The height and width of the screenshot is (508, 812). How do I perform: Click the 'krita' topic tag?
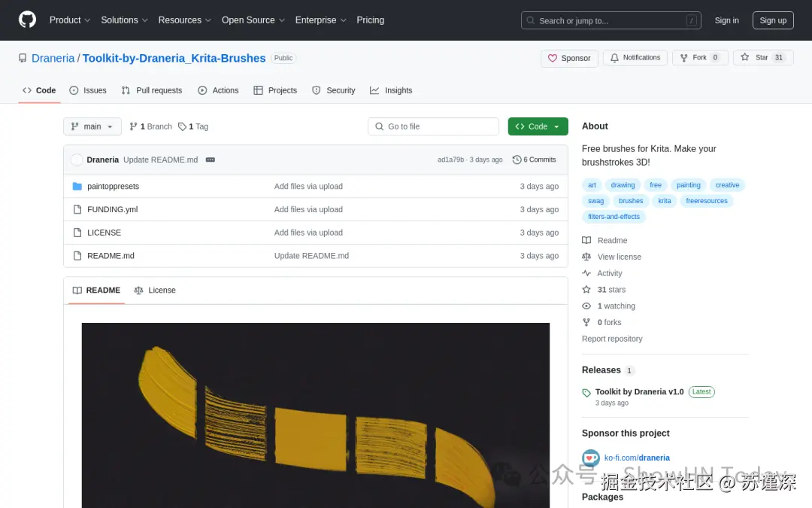tap(665, 201)
